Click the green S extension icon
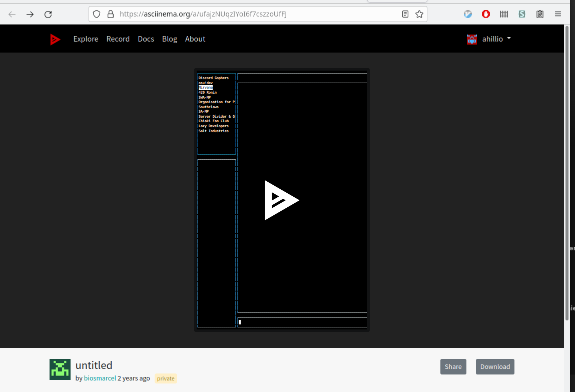This screenshot has width=575, height=392. (521, 14)
